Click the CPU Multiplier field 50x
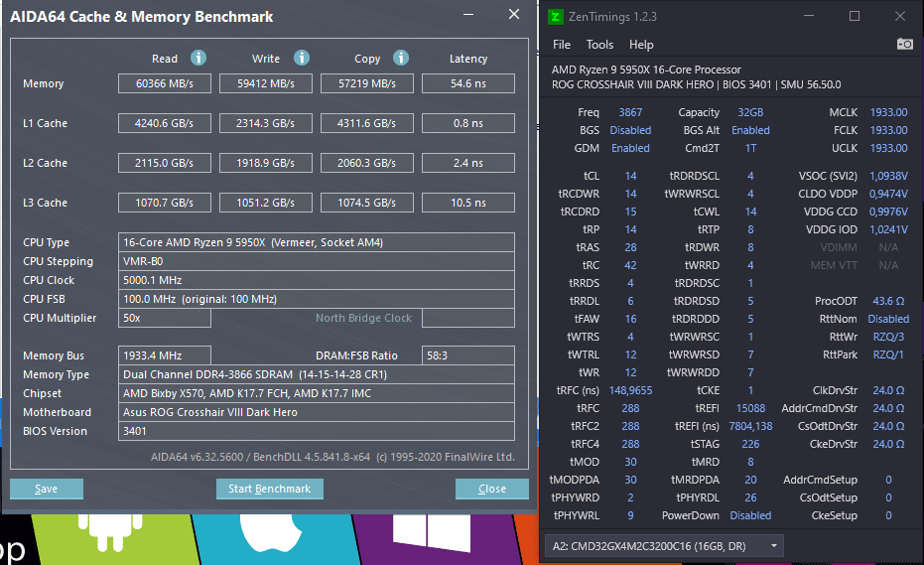 (165, 318)
